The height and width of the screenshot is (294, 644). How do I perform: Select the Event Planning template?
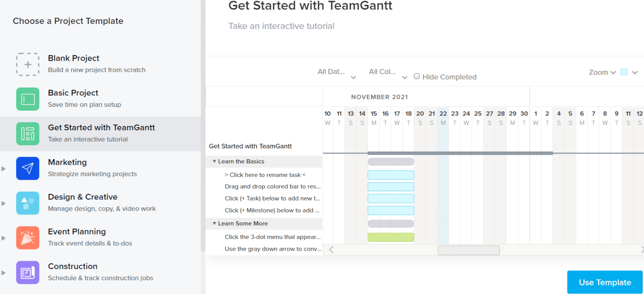point(100,238)
